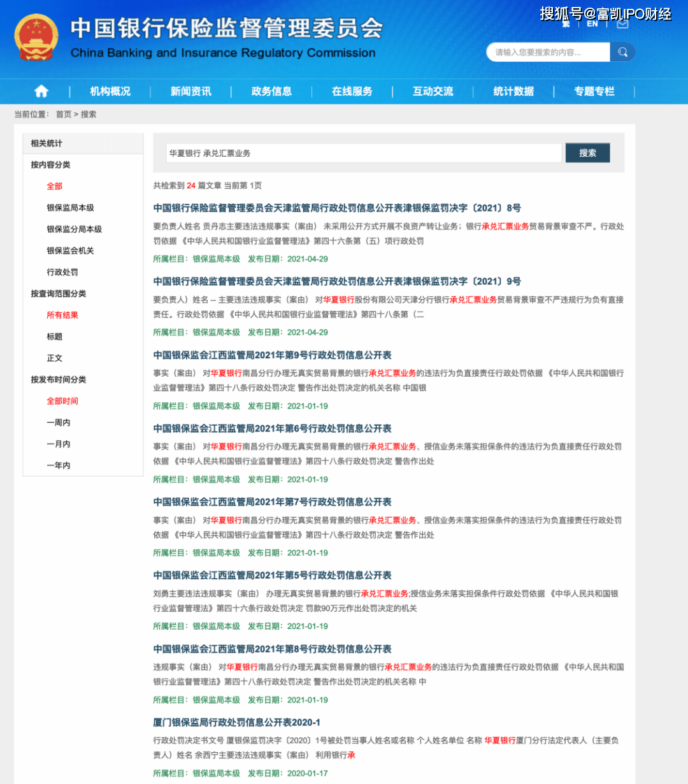
Task: Filter by 银保监会机关
Action: click(70, 250)
